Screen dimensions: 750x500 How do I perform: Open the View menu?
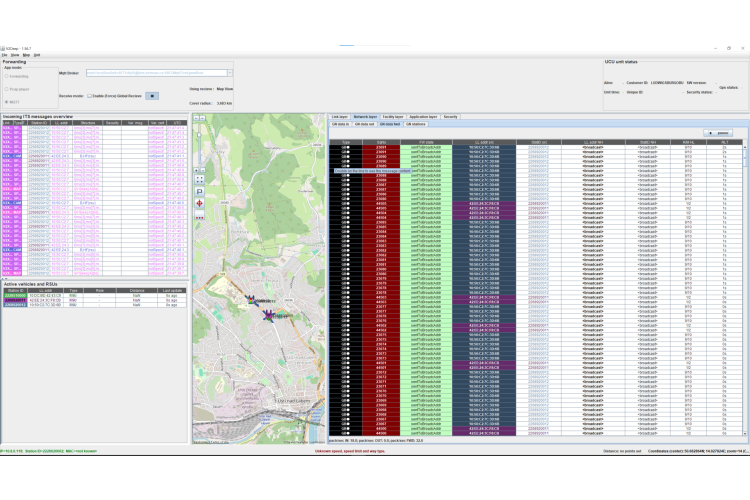pos(15,55)
